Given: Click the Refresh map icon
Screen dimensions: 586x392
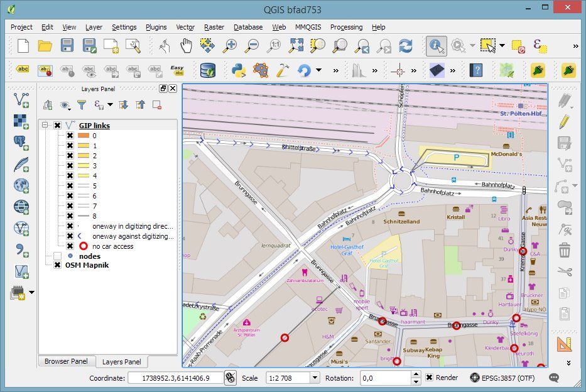Looking at the screenshot, I should (x=406, y=45).
